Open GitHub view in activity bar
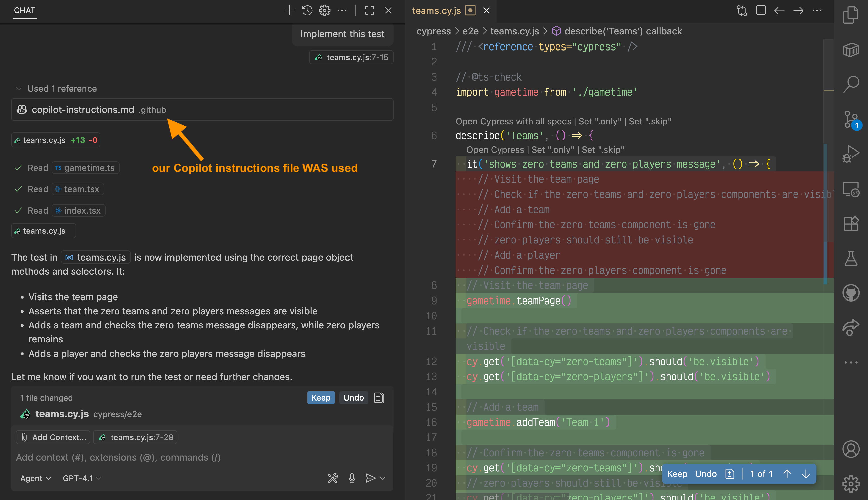The width and height of the screenshot is (868, 500). [x=851, y=293]
